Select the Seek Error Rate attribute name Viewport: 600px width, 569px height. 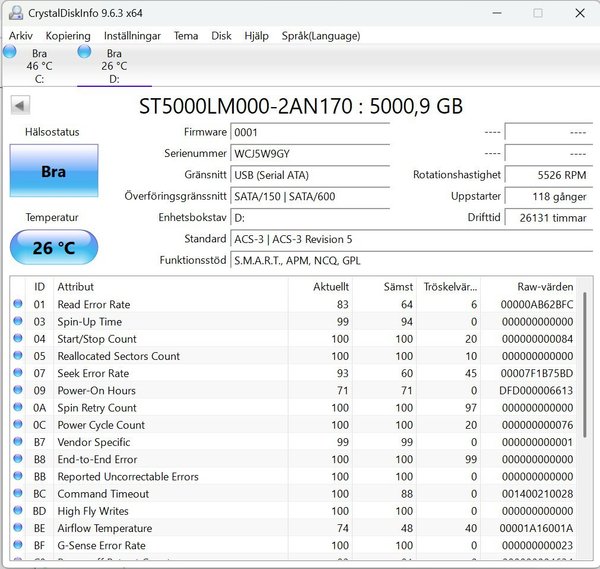(93, 373)
